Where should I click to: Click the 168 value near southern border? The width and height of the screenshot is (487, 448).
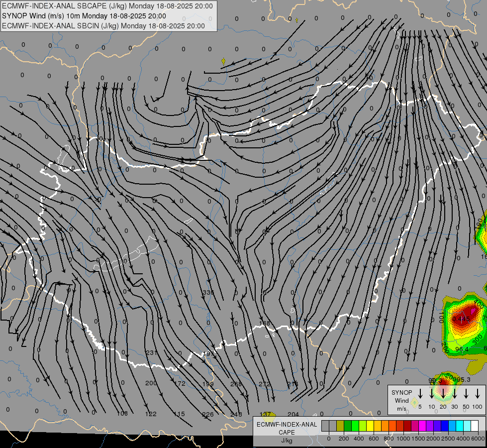pos(265,323)
